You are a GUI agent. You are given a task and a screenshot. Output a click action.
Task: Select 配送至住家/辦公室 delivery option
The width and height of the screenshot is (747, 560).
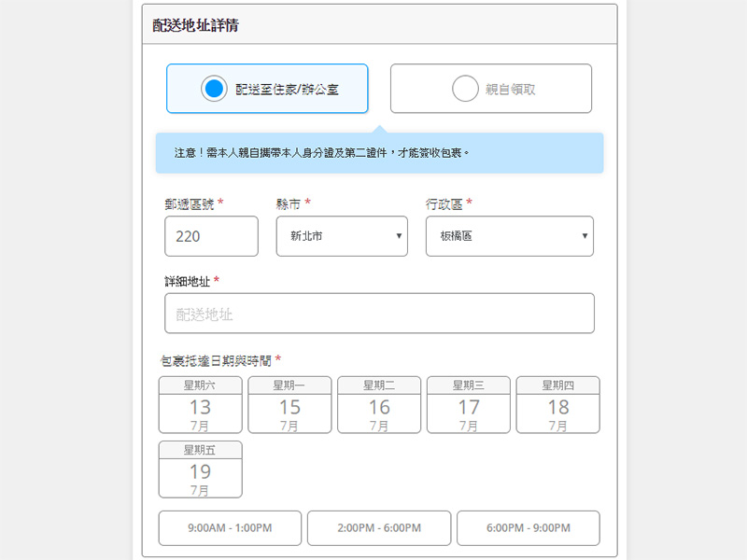click(267, 89)
